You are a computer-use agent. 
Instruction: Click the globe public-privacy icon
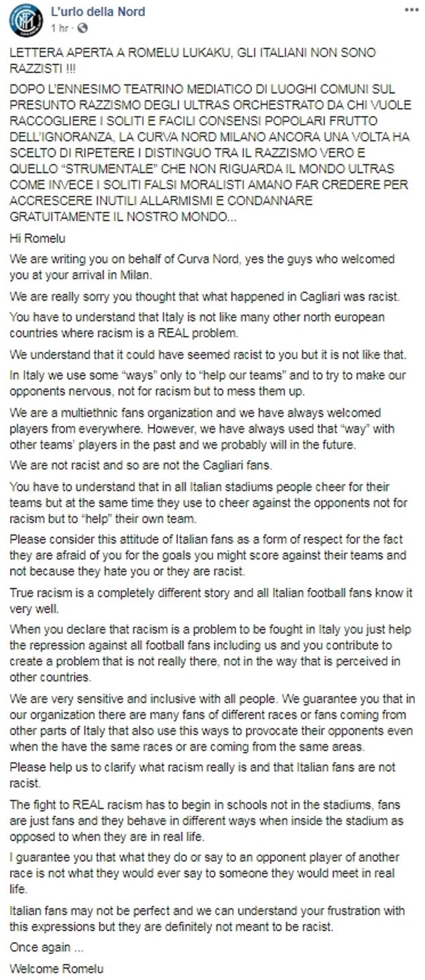point(82,28)
